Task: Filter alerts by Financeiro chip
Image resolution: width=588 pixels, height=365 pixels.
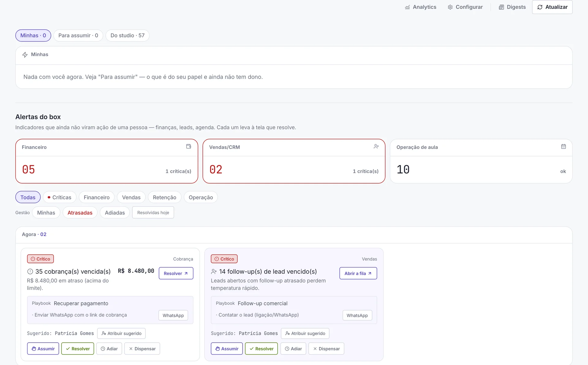Action: click(96, 197)
